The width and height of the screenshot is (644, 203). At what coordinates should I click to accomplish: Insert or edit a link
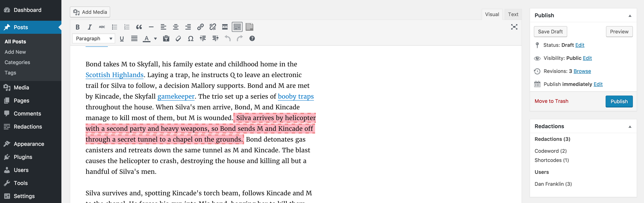200,27
